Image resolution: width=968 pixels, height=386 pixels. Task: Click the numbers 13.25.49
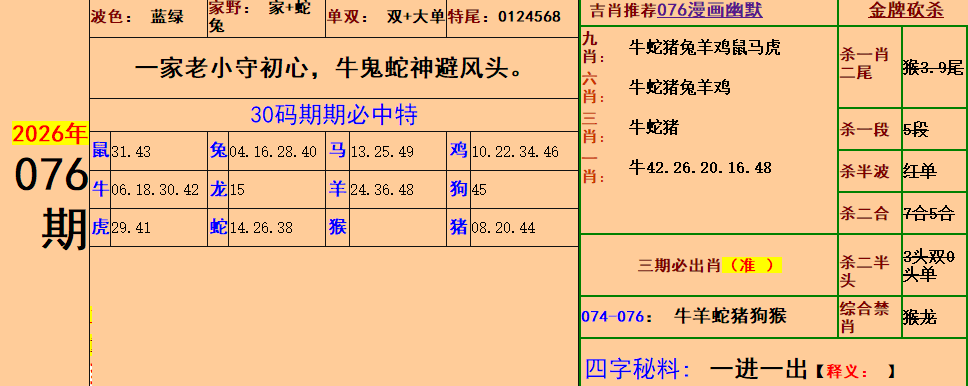pos(382,152)
